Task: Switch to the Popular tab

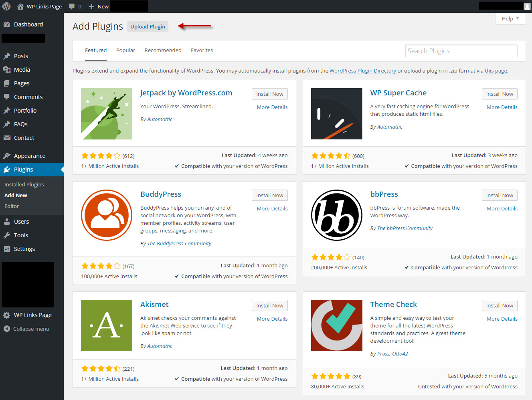Action: 125,51
